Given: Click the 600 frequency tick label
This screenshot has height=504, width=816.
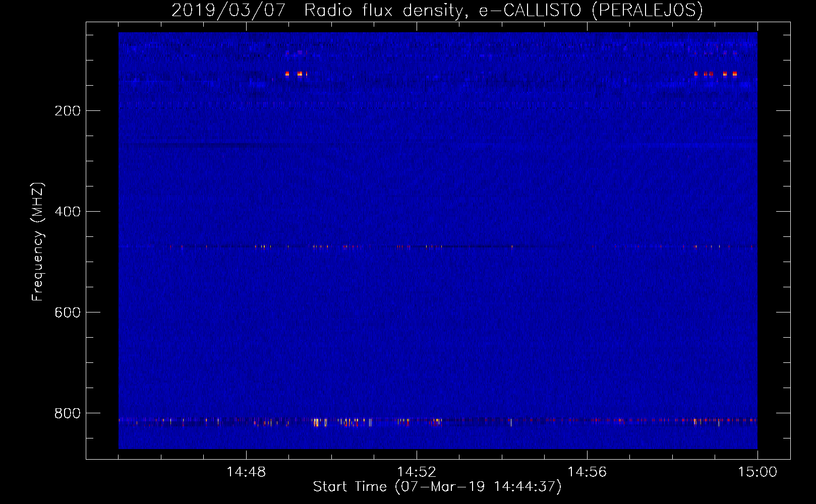Looking at the screenshot, I should 68,312.
